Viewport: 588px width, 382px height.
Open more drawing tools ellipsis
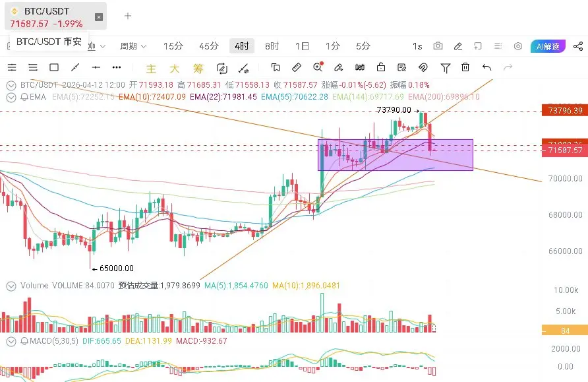click(117, 67)
